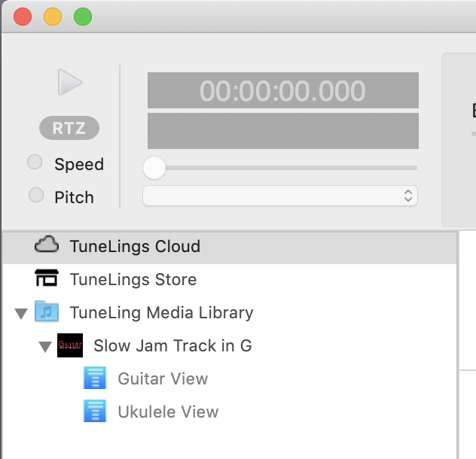
Task: Select the Speed radio button
Action: tap(35, 162)
